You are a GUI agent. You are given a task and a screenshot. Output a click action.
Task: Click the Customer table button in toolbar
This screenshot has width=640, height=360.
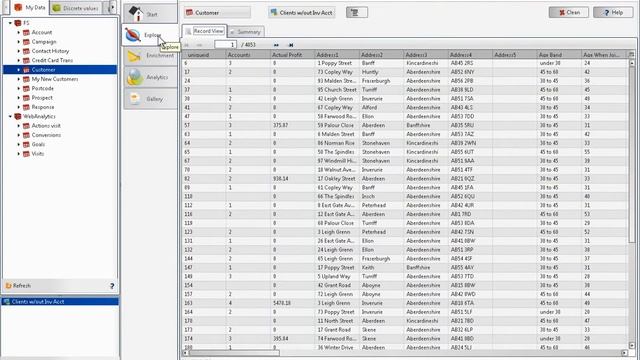coord(217,13)
